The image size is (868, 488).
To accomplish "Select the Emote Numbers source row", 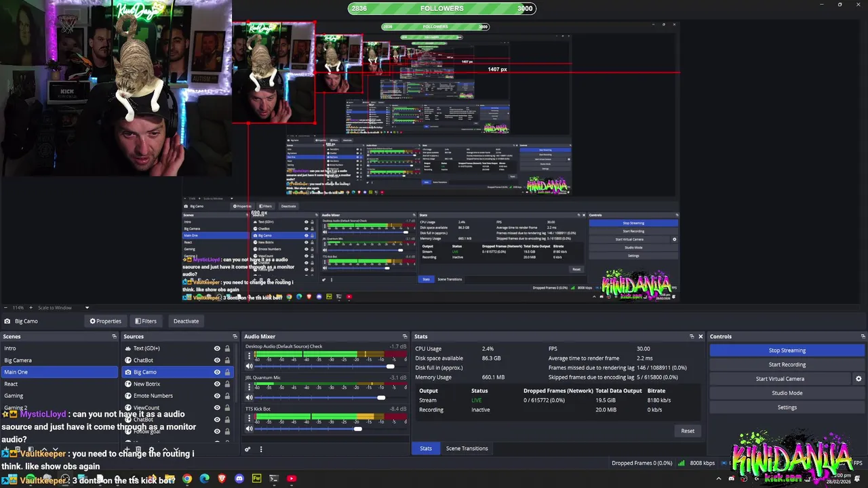I will coord(178,396).
